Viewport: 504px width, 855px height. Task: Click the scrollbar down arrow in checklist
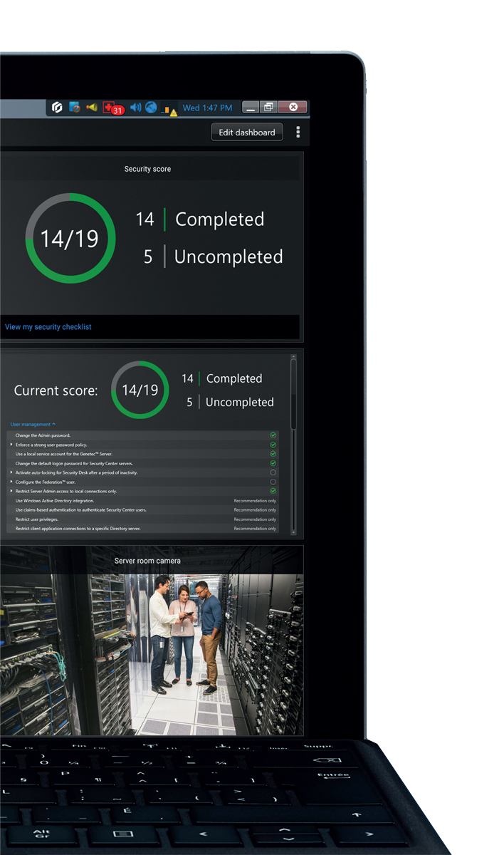pos(293,531)
